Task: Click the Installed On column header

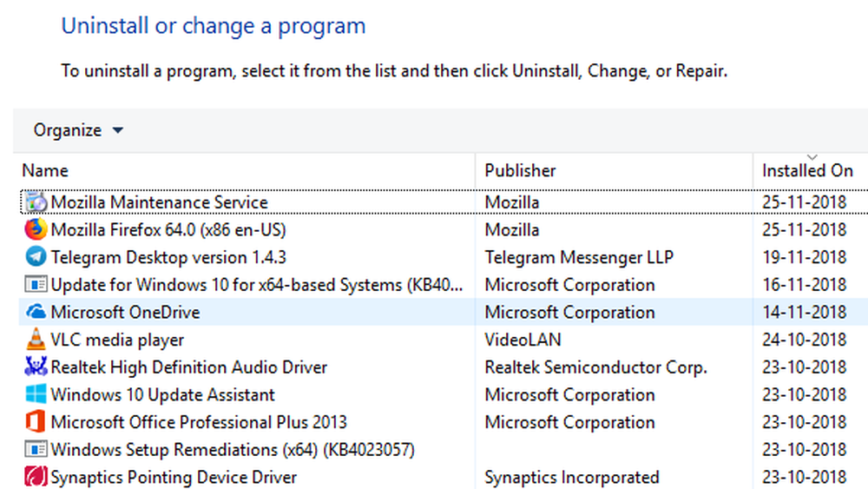Action: pos(807,170)
